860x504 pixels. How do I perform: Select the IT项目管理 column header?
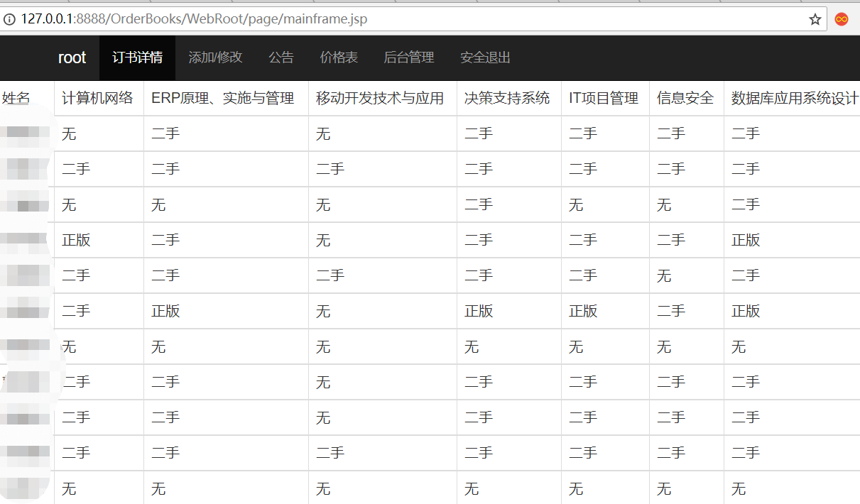604,99
